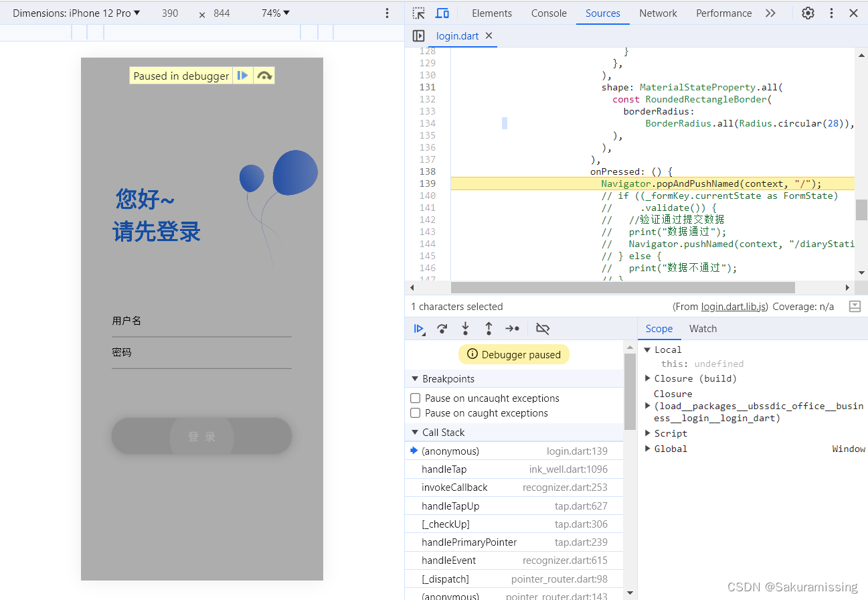
Task: Open the login.dart.lib.js source link
Action: tap(733, 307)
